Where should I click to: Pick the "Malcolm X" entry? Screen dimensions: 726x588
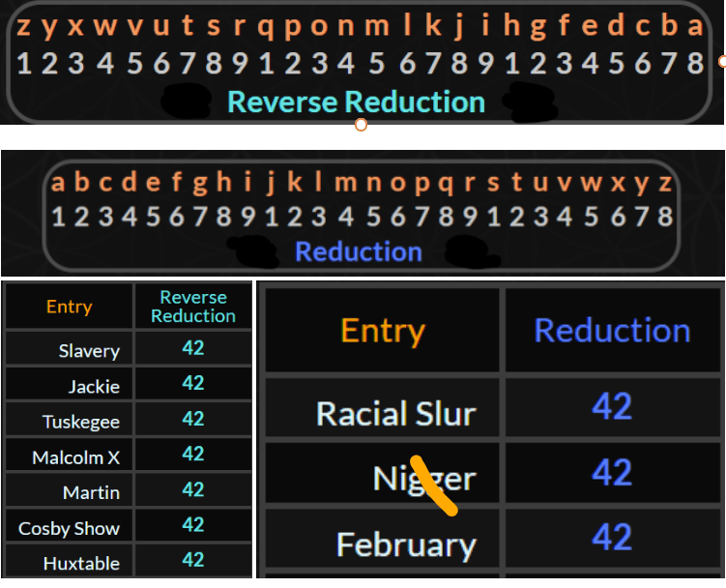click(75, 457)
